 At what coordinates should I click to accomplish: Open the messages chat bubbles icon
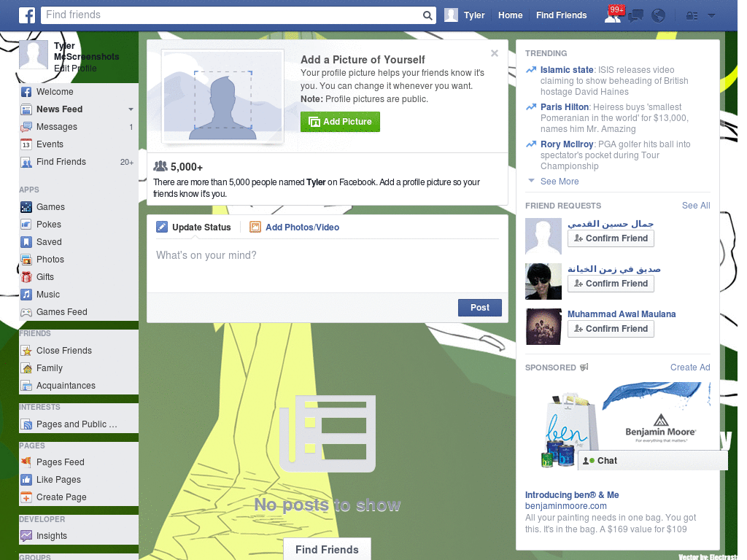tap(635, 16)
